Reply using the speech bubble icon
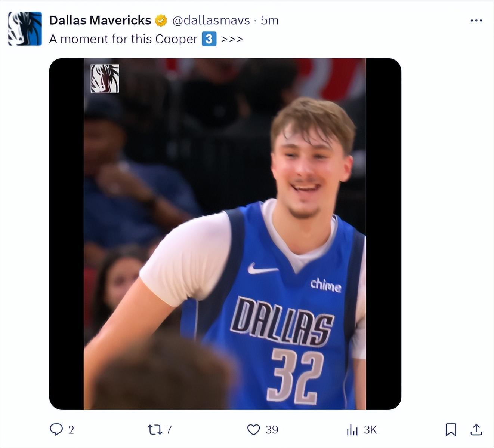This screenshot has width=494, height=448. coord(56,429)
